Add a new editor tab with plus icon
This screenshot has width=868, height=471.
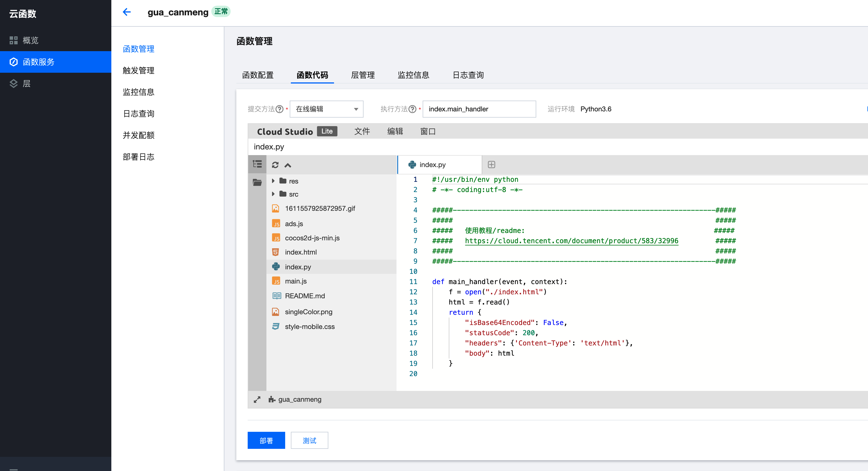[491, 165]
